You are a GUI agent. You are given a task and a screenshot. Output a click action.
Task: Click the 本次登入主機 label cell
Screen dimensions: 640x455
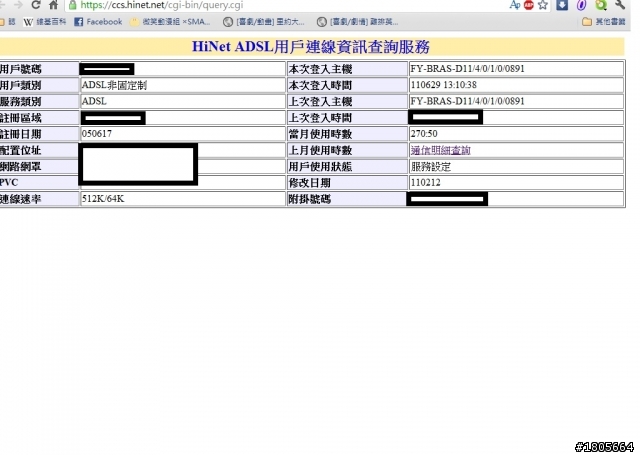coord(347,69)
